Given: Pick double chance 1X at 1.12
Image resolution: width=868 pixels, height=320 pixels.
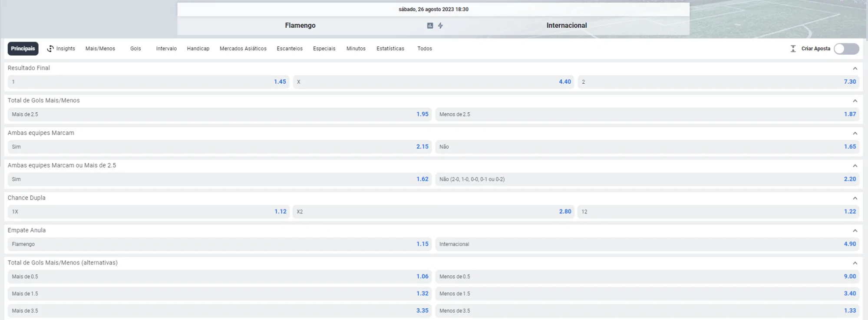Looking at the screenshot, I should click(149, 212).
